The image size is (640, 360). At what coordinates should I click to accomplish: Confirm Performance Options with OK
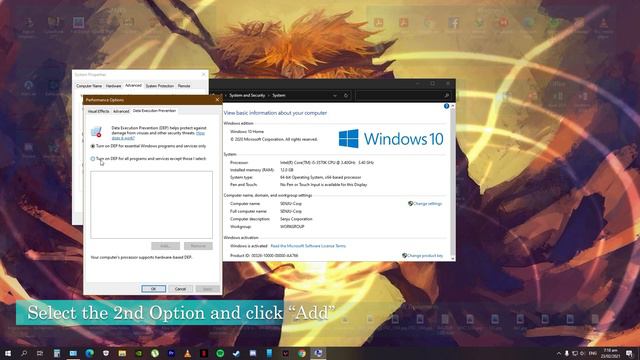[x=153, y=289]
